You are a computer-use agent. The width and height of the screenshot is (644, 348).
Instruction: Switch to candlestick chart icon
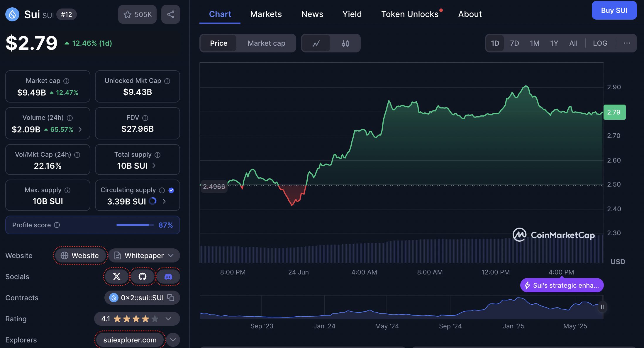pos(345,43)
